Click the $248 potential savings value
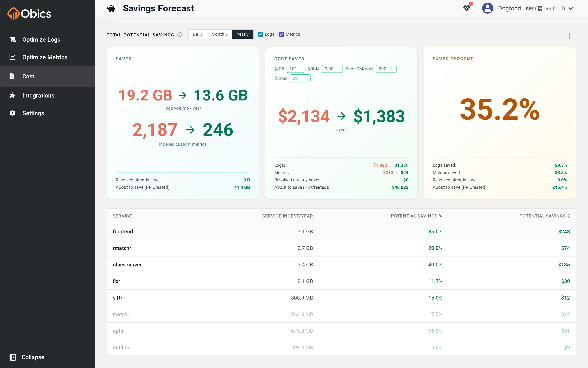 [564, 231]
